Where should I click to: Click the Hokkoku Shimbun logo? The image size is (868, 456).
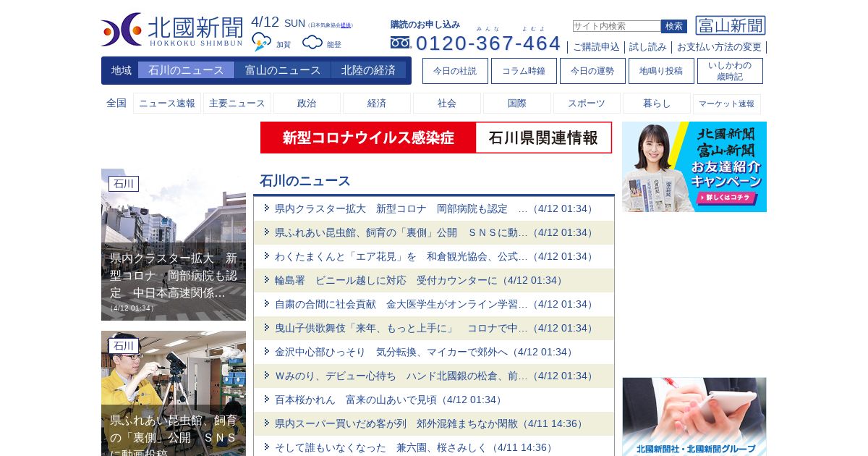(172, 30)
